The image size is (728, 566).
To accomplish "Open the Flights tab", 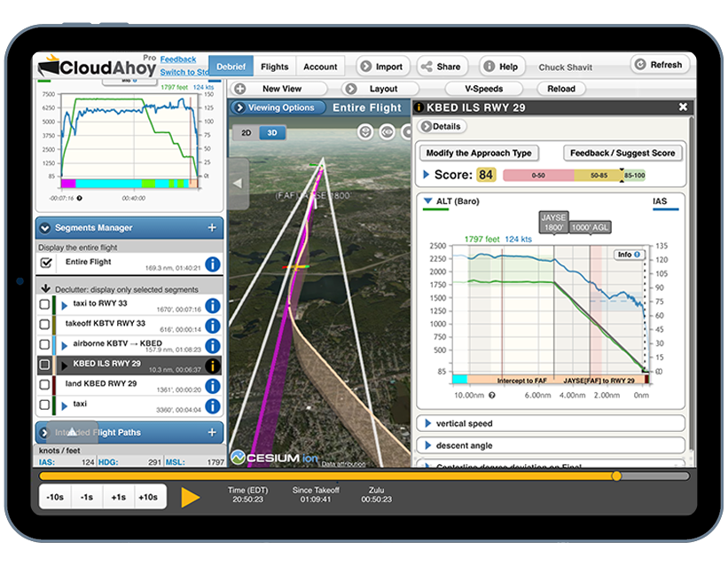I will pos(274,67).
